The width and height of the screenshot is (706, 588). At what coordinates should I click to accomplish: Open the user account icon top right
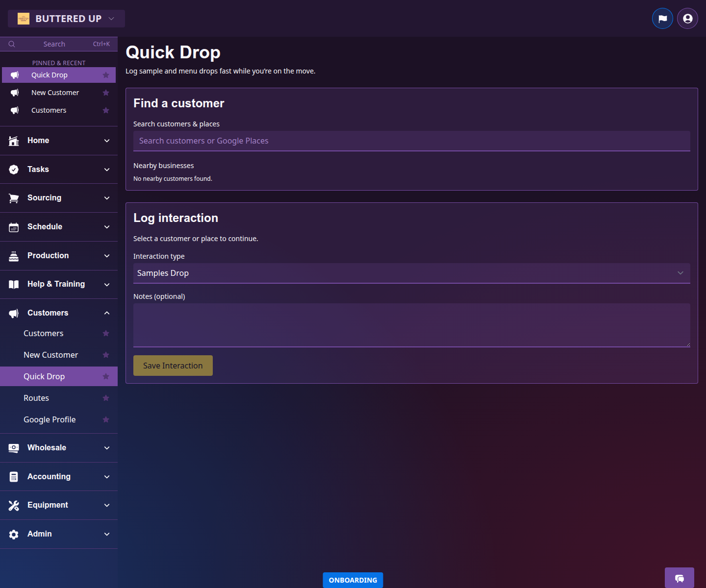point(687,18)
